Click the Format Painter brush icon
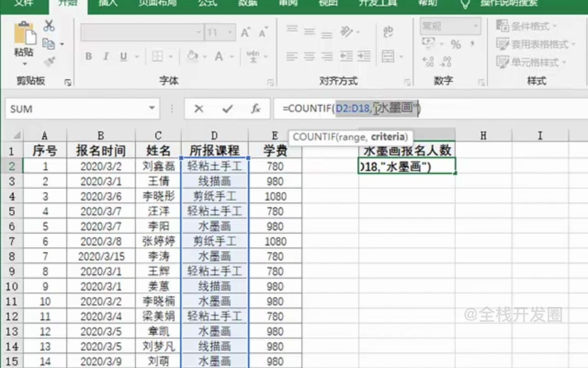This screenshot has height=368, width=588. coord(49,62)
